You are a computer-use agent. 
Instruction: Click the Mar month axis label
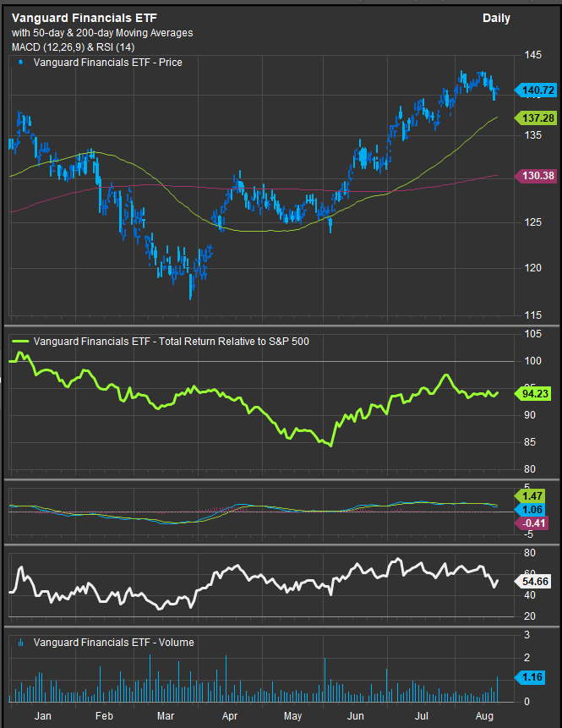point(165,716)
